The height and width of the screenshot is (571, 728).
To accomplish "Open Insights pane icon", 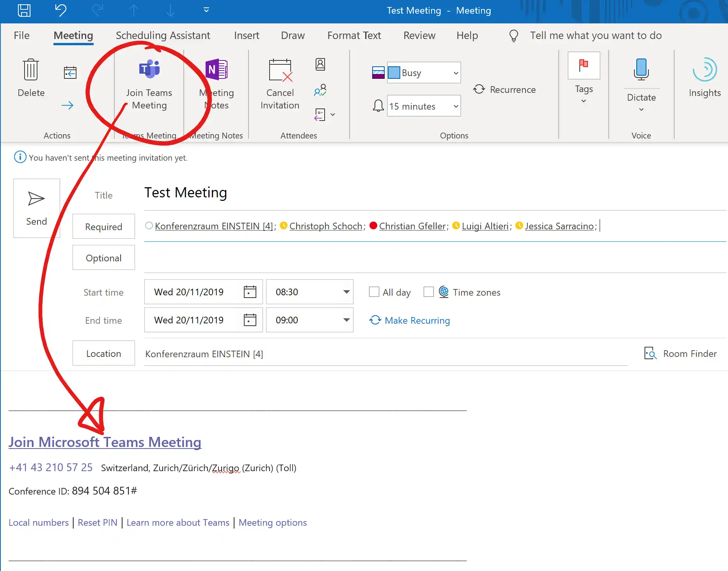I will click(x=705, y=69).
